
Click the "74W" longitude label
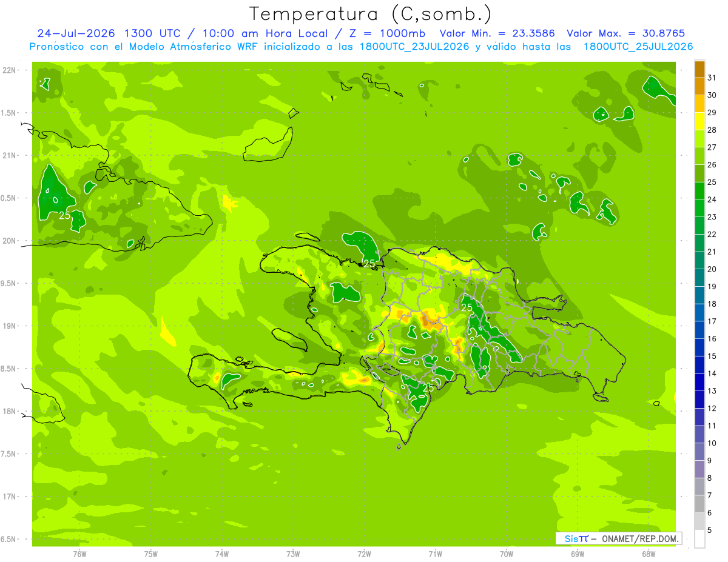221,554
